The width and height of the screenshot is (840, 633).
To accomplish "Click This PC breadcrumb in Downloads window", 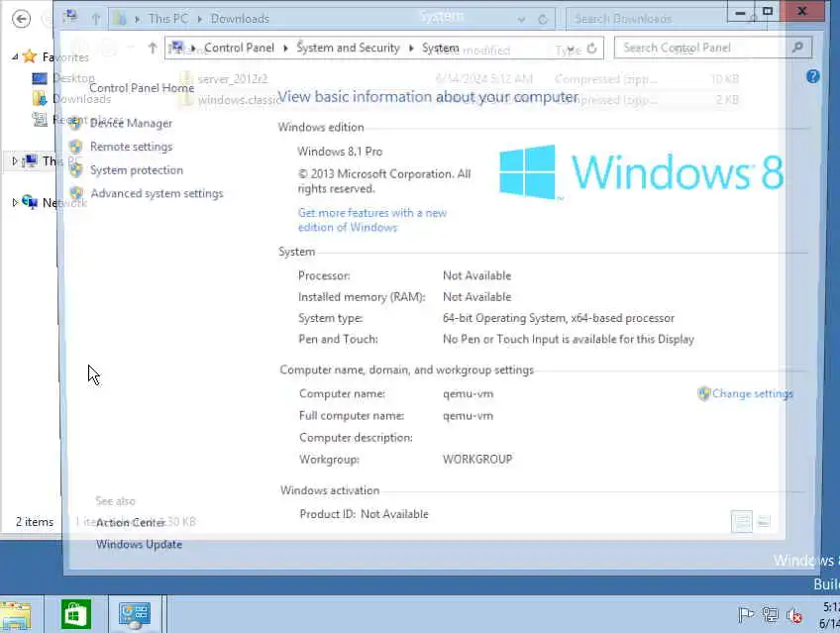I will click(x=168, y=19).
